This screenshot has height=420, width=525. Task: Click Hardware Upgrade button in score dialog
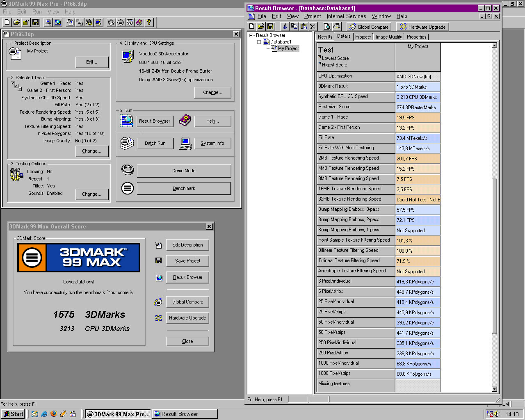click(187, 318)
